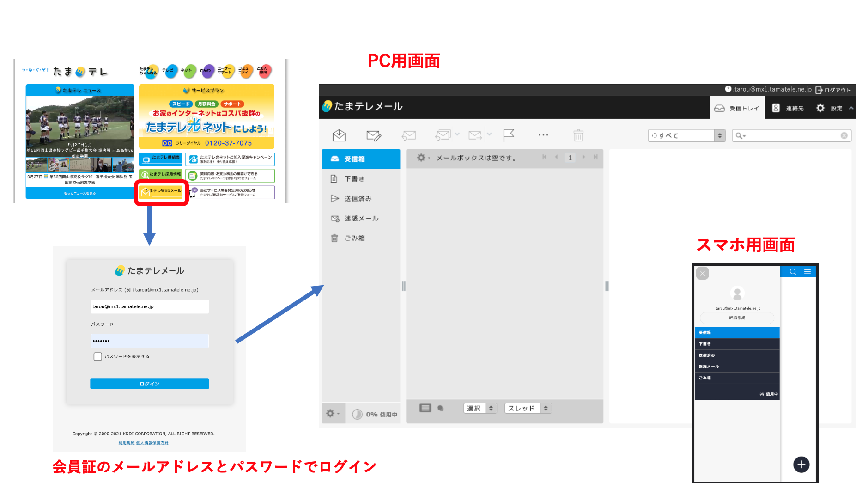Open the 設定 settings tab
Screen dimensions: 868x489
(829, 108)
